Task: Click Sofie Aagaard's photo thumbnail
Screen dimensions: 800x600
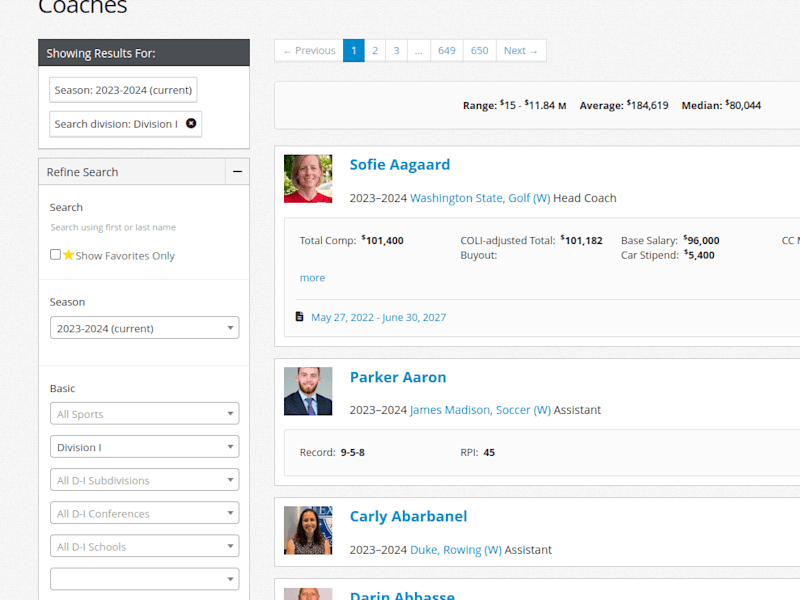Action: (308, 179)
